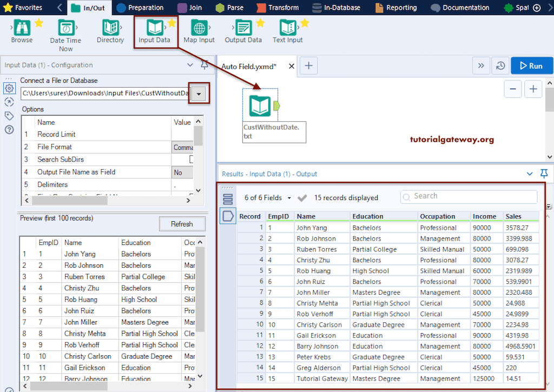Refresh the preview records
Viewport: 554px width, 392px height.
click(x=182, y=223)
